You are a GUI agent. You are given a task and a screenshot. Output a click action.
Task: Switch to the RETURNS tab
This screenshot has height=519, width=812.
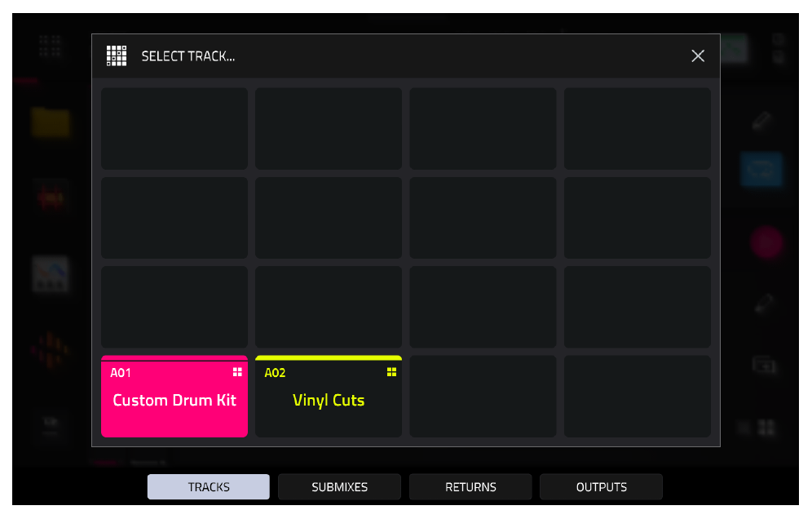[470, 487]
